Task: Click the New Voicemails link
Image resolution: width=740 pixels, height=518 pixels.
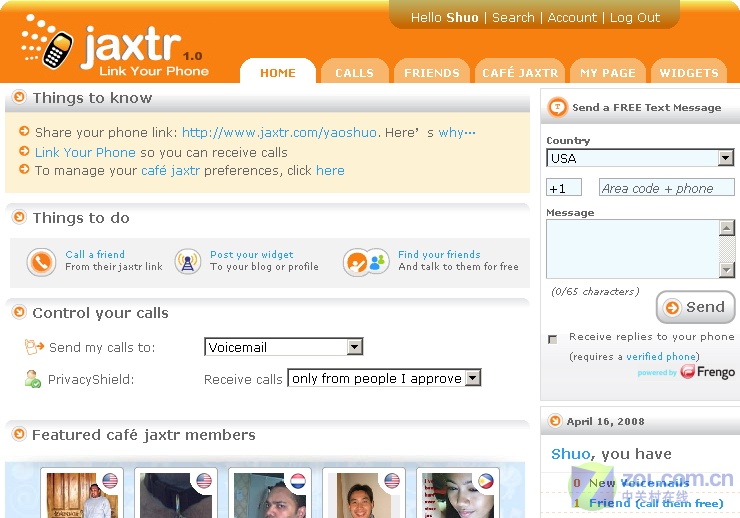Action: pos(639,483)
